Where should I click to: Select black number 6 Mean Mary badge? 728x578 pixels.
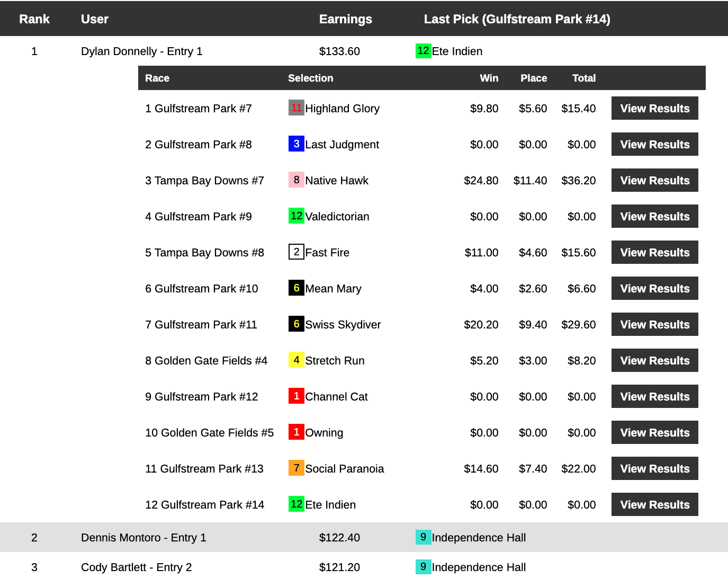tap(296, 288)
